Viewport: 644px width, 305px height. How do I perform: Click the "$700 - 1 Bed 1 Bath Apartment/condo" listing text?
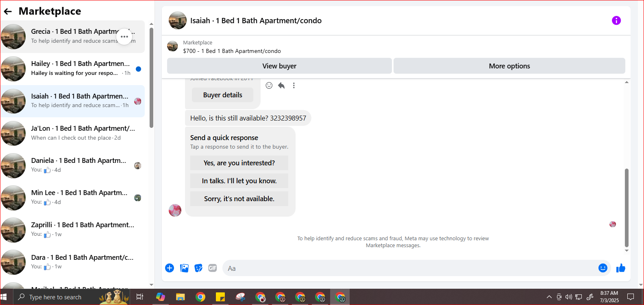[232, 51]
